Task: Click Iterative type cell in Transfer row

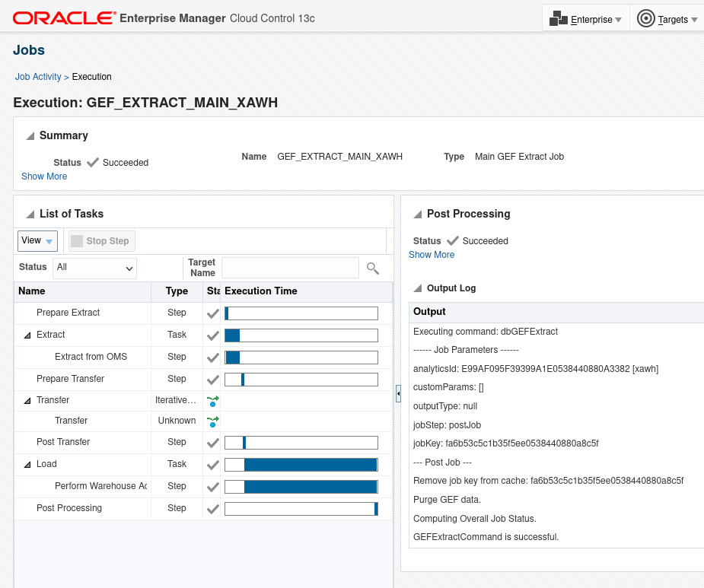Action: click(176, 400)
